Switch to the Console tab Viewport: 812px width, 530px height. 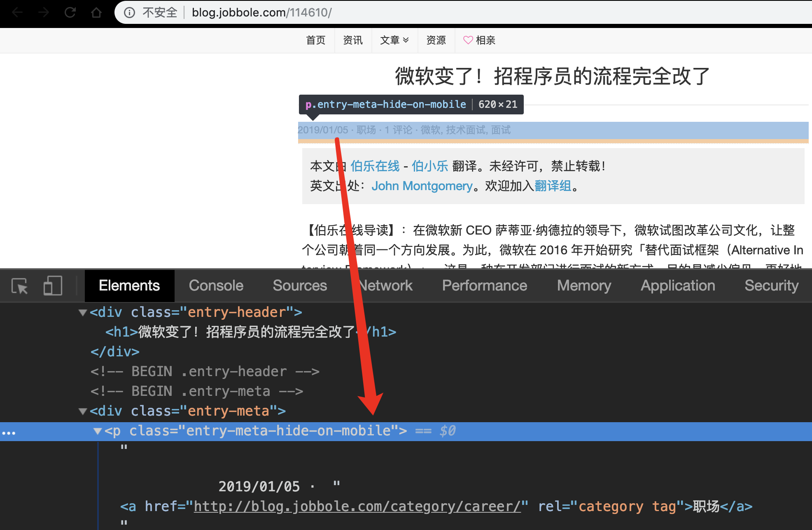click(x=216, y=286)
